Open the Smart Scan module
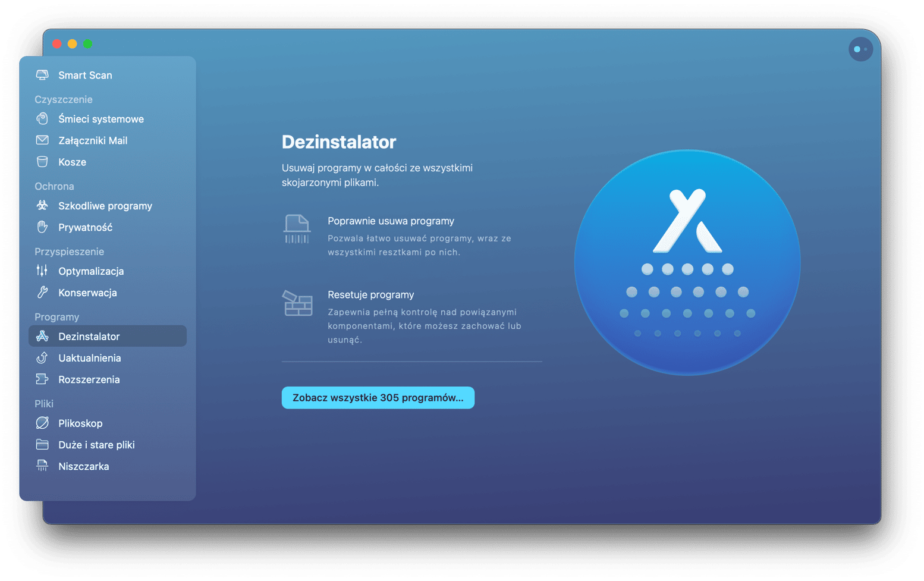The image size is (924, 581). 108,75
